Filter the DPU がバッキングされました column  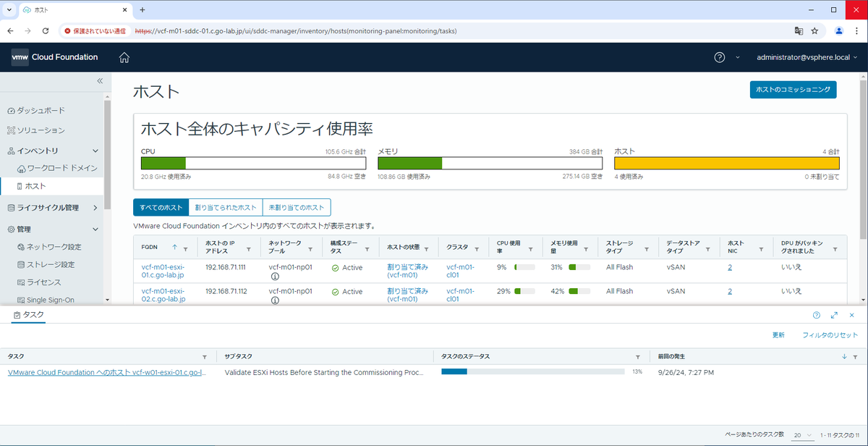coord(835,248)
